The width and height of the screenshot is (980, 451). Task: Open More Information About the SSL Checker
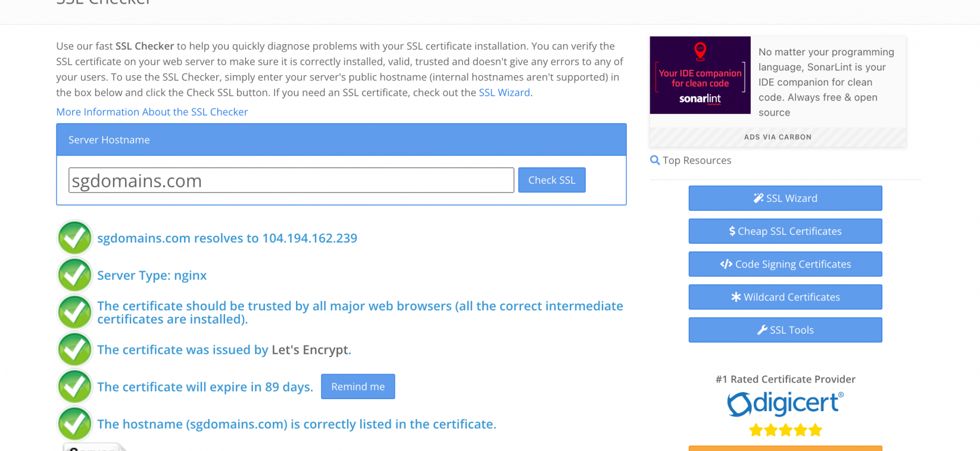click(x=152, y=112)
